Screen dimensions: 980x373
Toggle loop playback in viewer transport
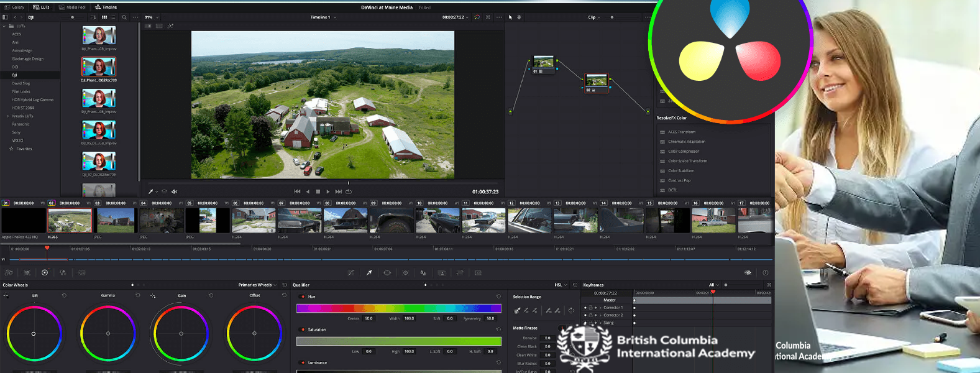click(x=349, y=191)
